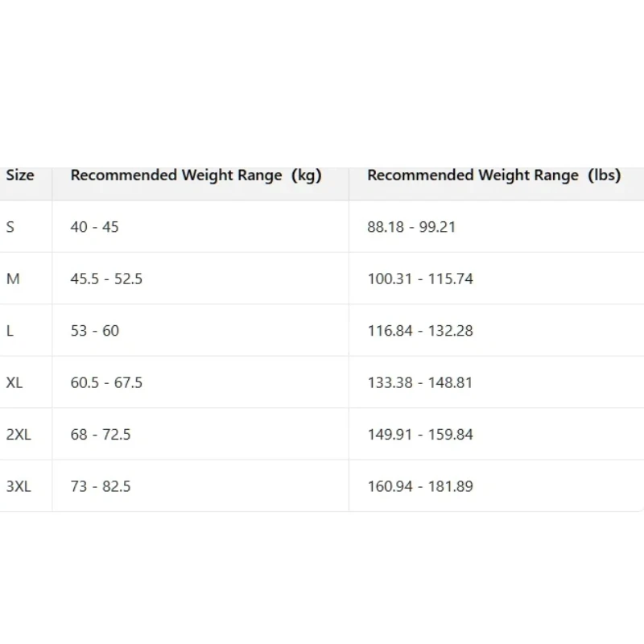Click the 100.31 - 115.74 lbs value

tap(420, 279)
